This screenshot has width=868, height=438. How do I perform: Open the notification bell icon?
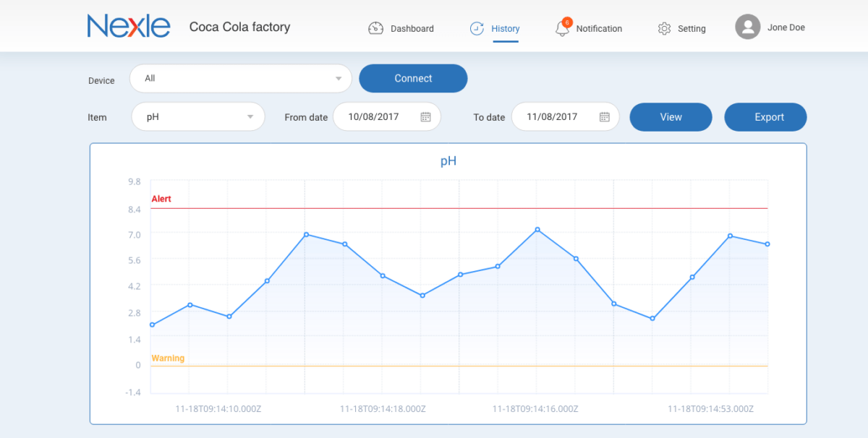pos(562,28)
